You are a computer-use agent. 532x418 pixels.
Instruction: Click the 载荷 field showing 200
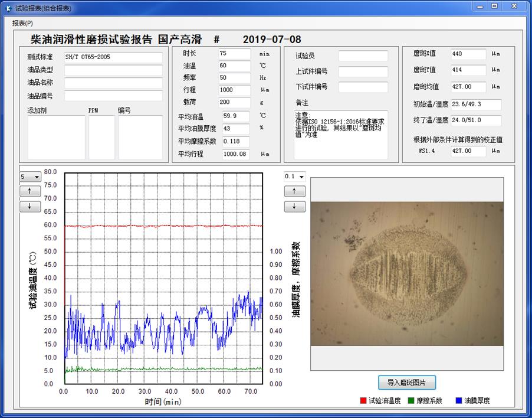click(x=235, y=103)
